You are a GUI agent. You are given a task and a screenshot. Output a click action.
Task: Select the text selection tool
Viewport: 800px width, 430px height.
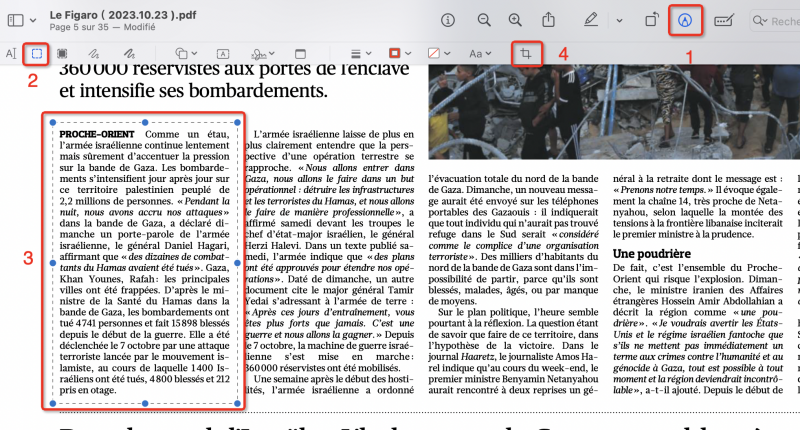point(11,54)
